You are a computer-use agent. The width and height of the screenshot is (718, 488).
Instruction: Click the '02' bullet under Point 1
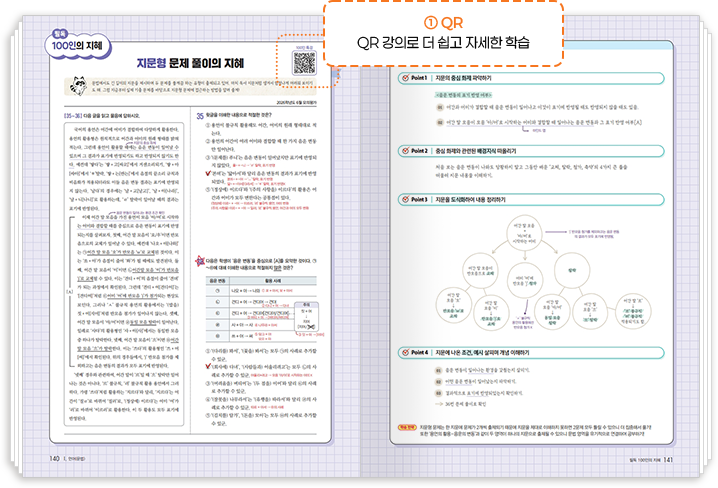[x=440, y=122]
